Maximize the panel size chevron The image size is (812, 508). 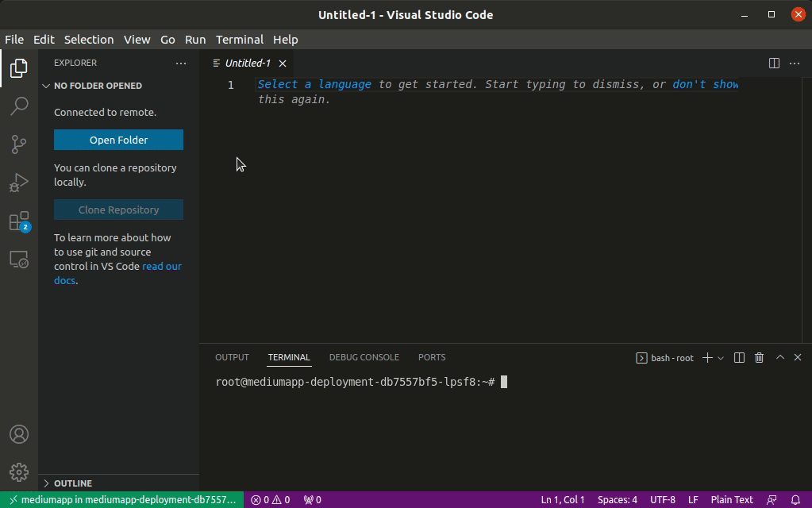click(x=780, y=357)
